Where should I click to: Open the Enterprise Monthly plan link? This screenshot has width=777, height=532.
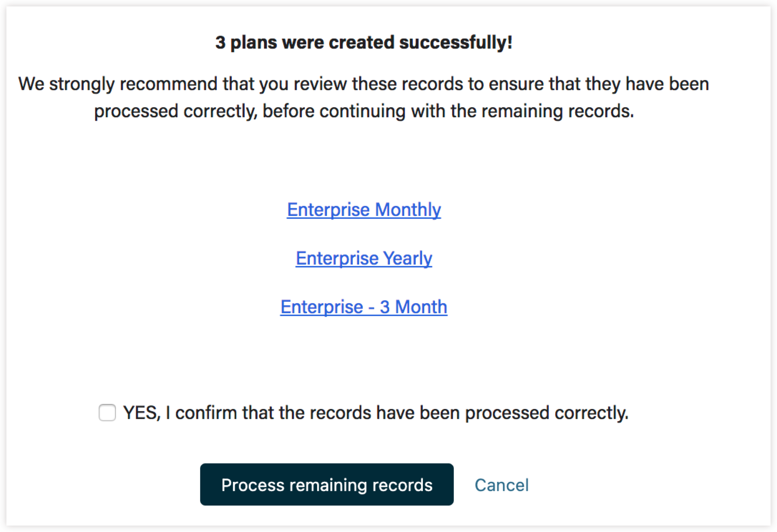click(x=364, y=210)
